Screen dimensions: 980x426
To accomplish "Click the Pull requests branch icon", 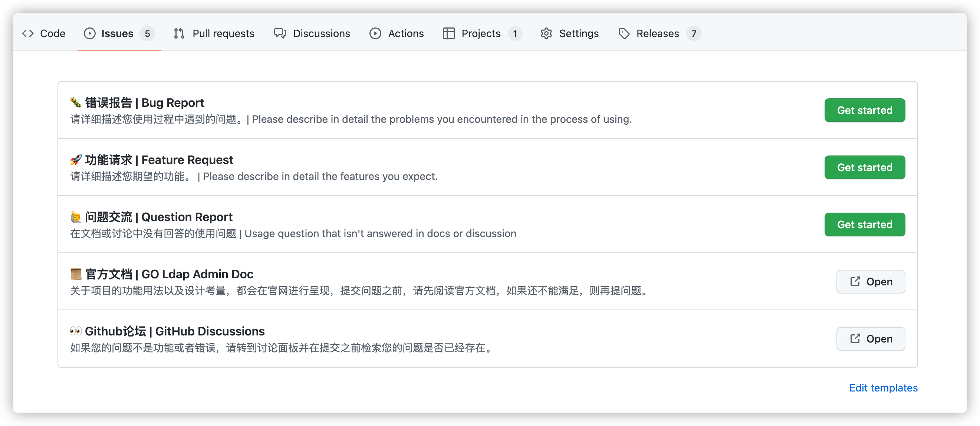I will tap(179, 33).
